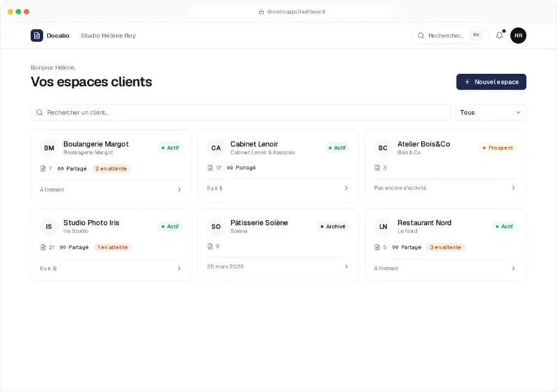Click the BC avatar of Atelier Bois&Co

pyautogui.click(x=383, y=148)
